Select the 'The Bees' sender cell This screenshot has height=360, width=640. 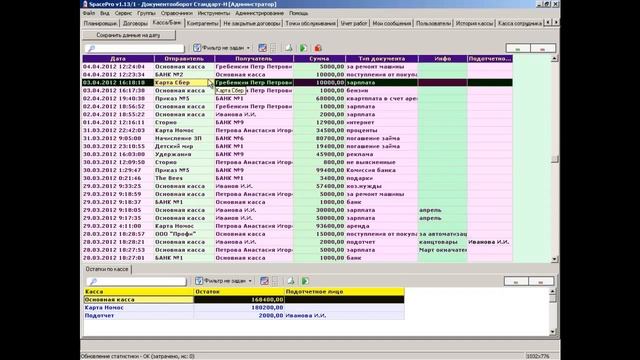click(x=184, y=178)
